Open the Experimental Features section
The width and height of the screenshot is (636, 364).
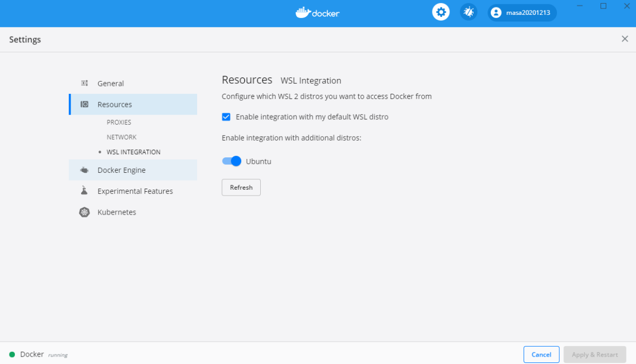click(x=133, y=191)
